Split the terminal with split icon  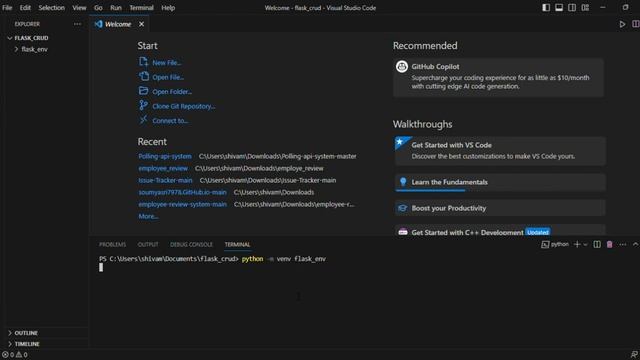597,244
